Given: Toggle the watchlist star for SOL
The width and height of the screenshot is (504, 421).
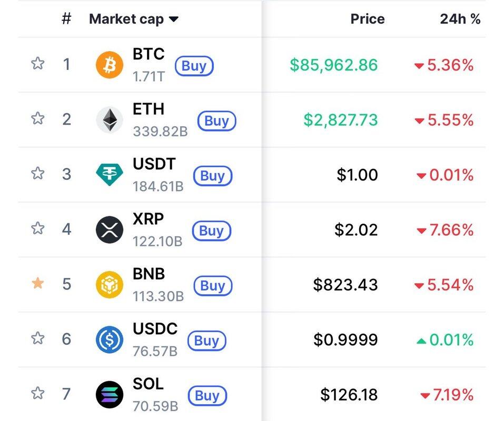Looking at the screenshot, I should click(37, 394).
